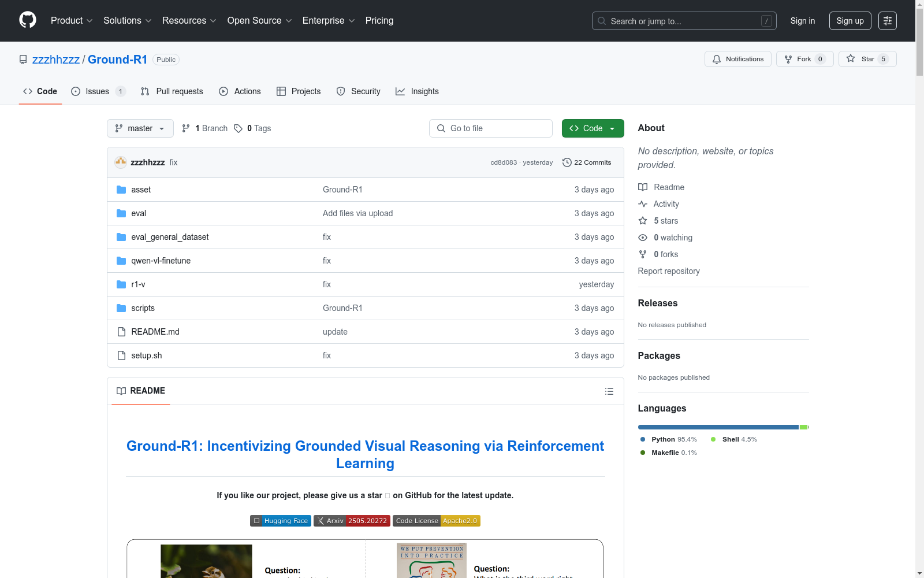
Task: Click the setup.sh file icon
Action: point(121,355)
